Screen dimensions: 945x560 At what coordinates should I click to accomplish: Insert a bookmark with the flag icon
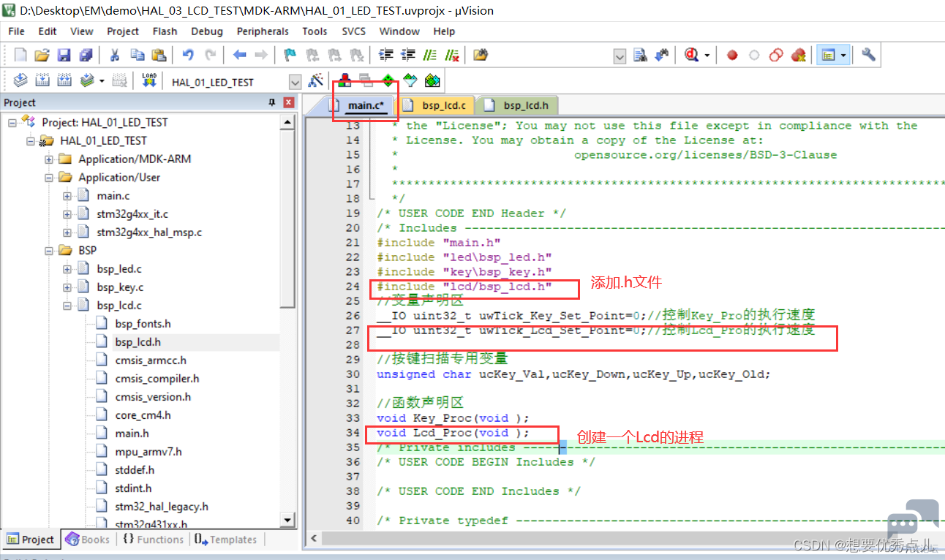click(x=290, y=55)
